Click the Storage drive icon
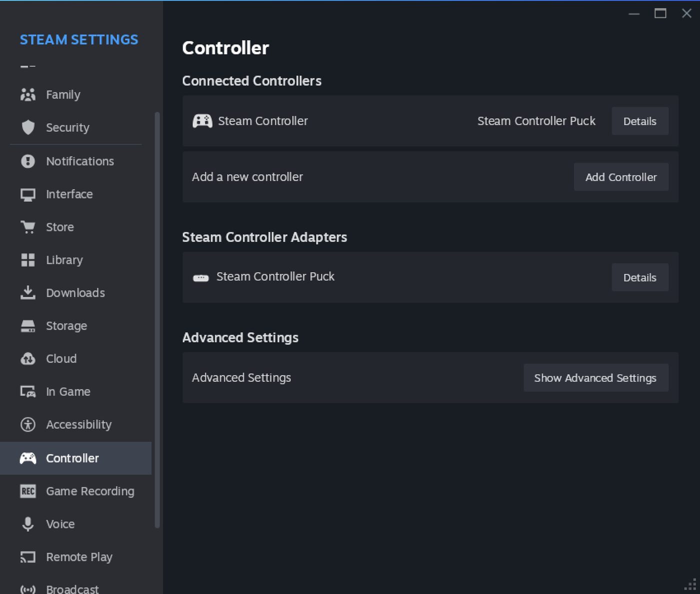Image resolution: width=700 pixels, height=594 pixels. pos(28,326)
